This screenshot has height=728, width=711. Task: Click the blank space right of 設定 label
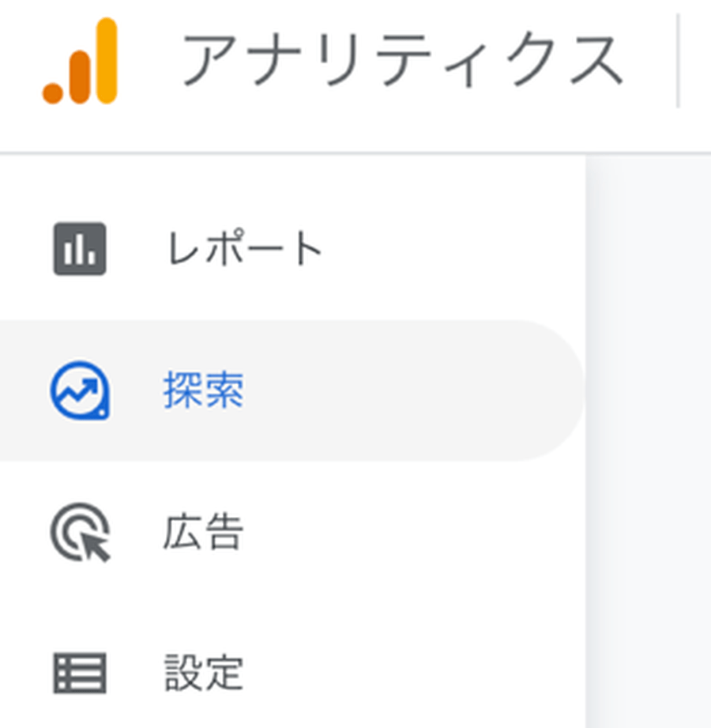(x=411, y=673)
